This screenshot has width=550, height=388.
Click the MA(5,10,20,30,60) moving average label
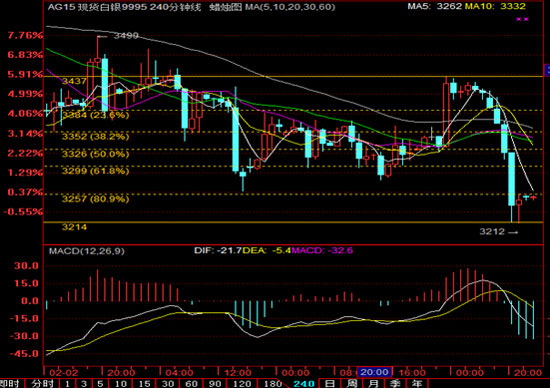(290, 7)
